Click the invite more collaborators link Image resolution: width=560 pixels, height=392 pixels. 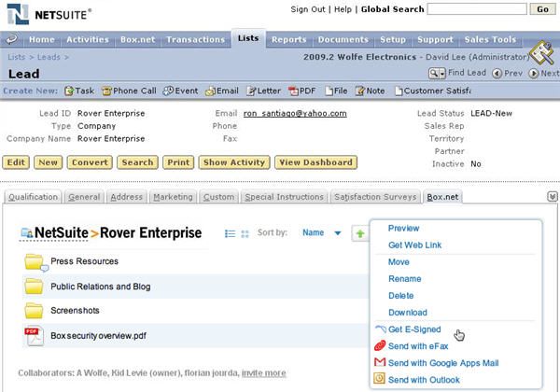[x=264, y=373]
